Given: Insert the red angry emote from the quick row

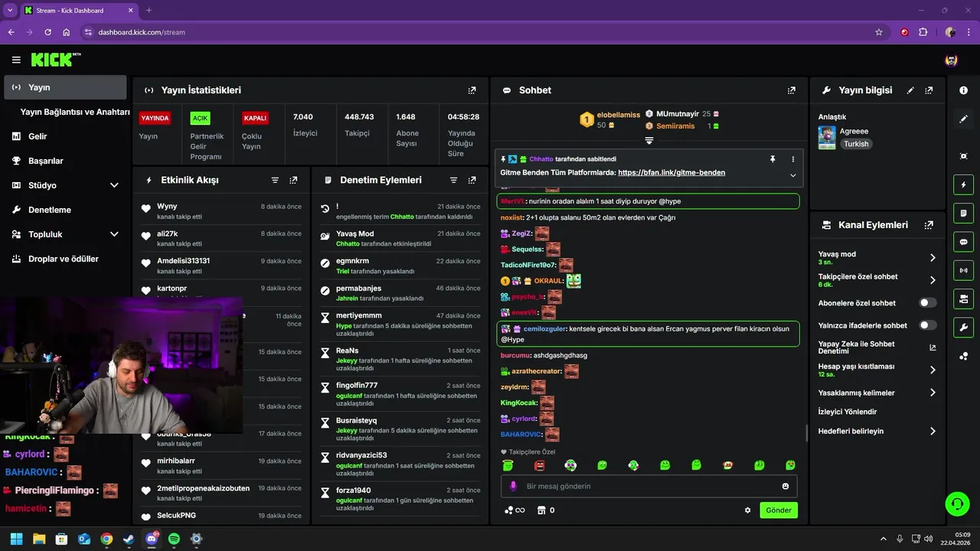Looking at the screenshot, I should point(539,465).
